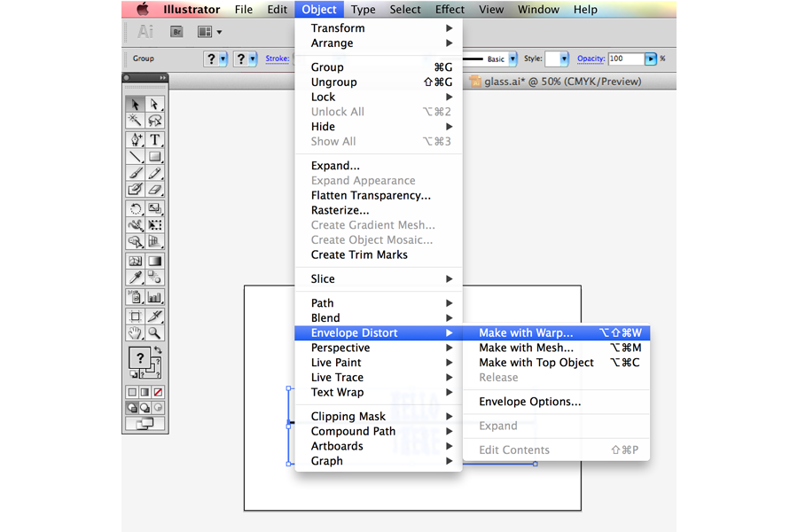Open the Basic brush definition dropdown
This screenshot has width=798, height=532.
click(513, 59)
